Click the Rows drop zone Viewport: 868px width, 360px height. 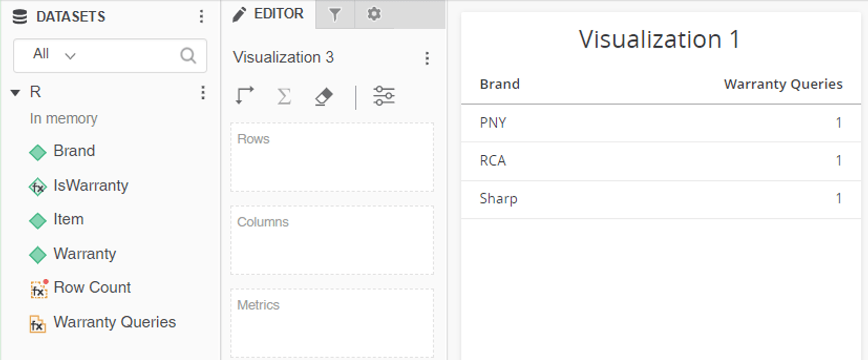click(332, 157)
